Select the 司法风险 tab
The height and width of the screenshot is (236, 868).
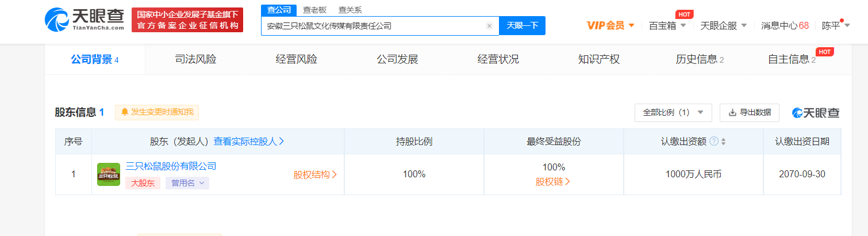click(195, 59)
